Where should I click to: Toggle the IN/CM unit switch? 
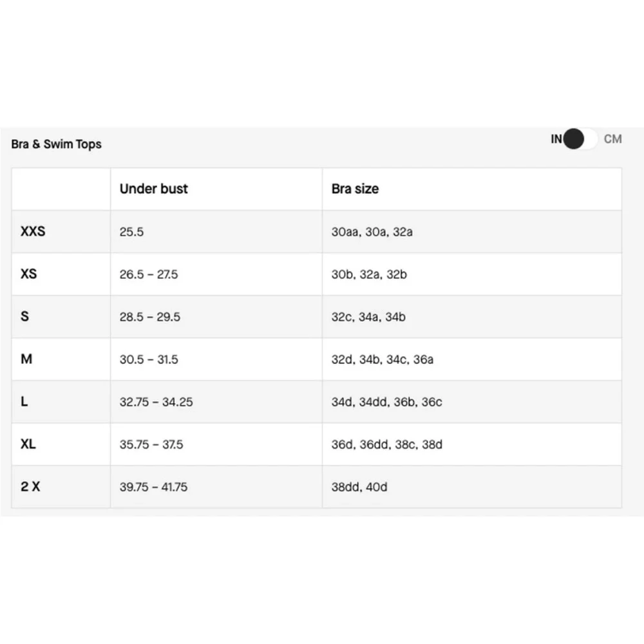click(x=580, y=139)
